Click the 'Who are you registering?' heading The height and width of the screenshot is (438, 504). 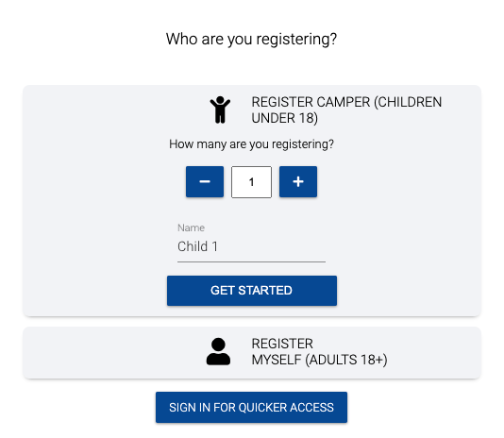251,40
